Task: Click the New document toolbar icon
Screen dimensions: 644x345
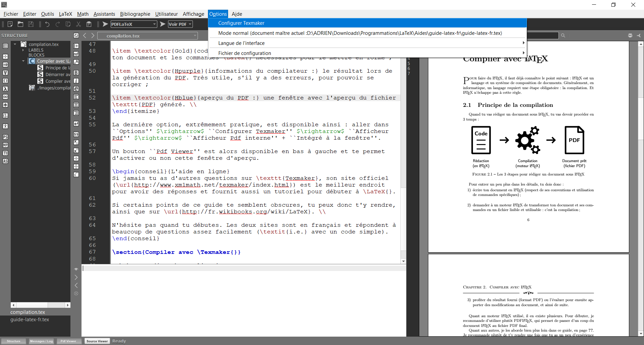Action: tap(10, 24)
